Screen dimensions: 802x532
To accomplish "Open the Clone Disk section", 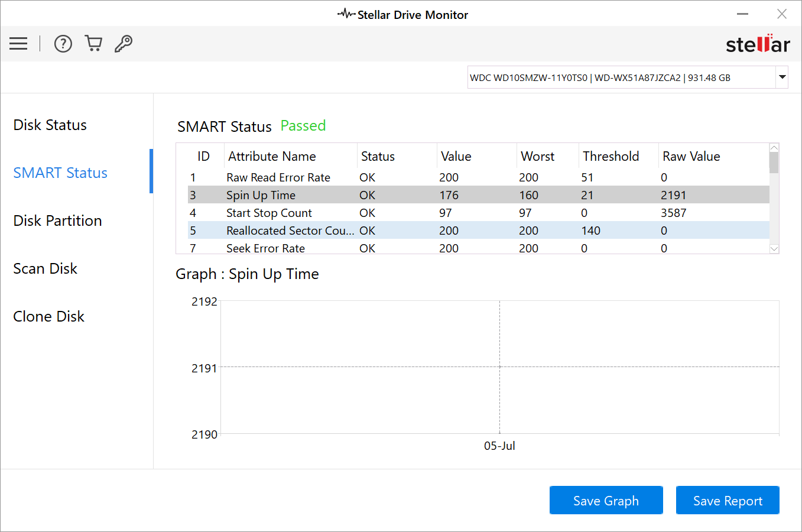I will pos(48,316).
